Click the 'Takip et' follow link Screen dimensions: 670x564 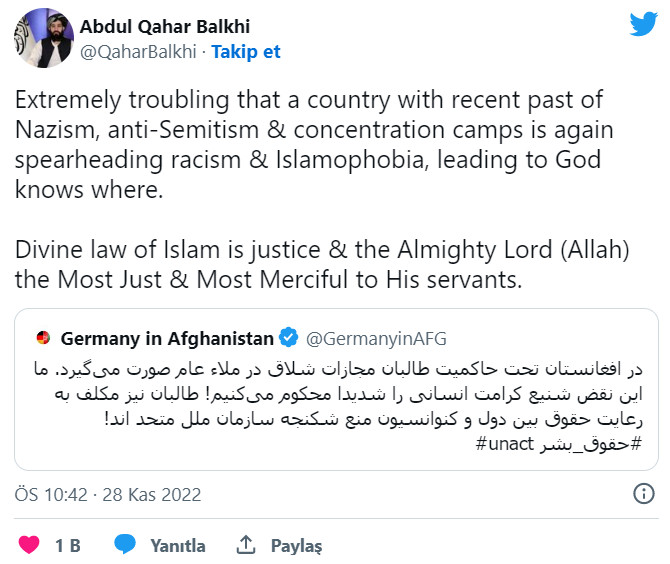[x=246, y=51]
